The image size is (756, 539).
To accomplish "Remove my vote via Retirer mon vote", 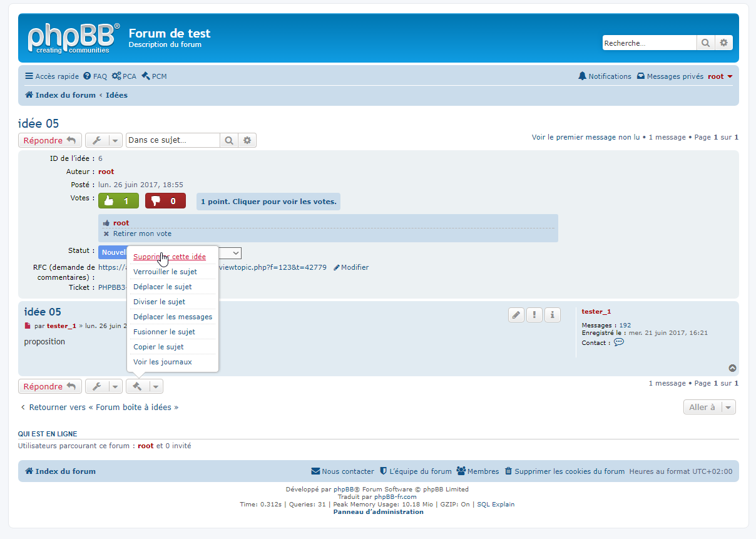I will [141, 234].
